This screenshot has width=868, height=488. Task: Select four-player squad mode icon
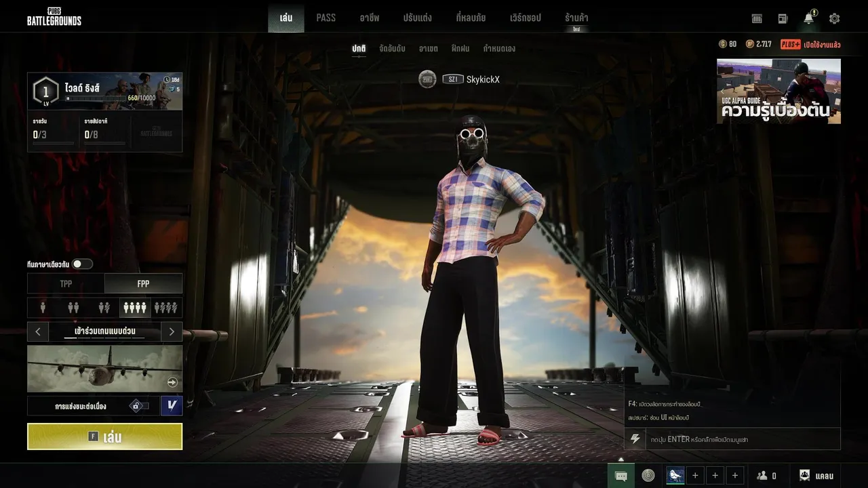(135, 308)
